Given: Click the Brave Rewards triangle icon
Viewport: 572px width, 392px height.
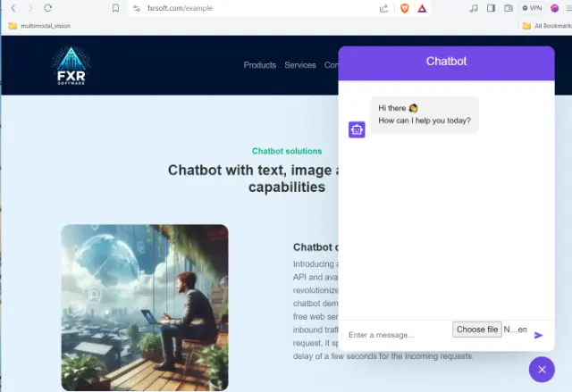Looking at the screenshot, I should pyautogui.click(x=422, y=8).
